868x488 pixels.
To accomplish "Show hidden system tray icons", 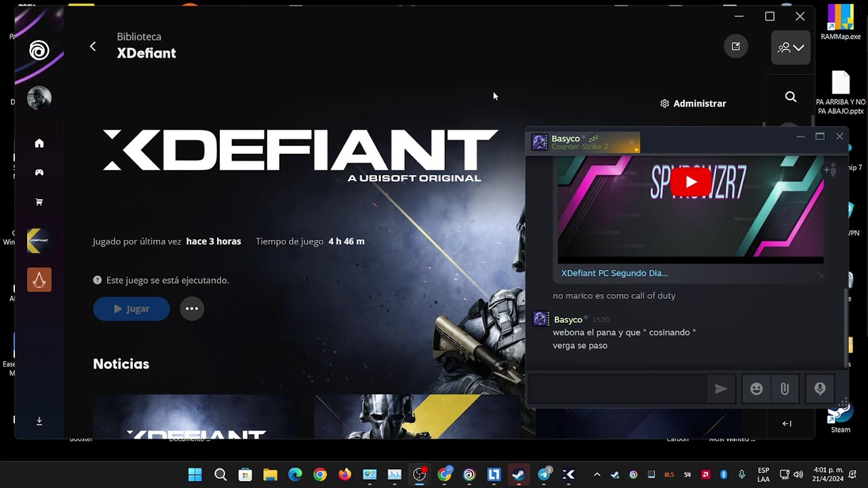I will pyautogui.click(x=597, y=474).
